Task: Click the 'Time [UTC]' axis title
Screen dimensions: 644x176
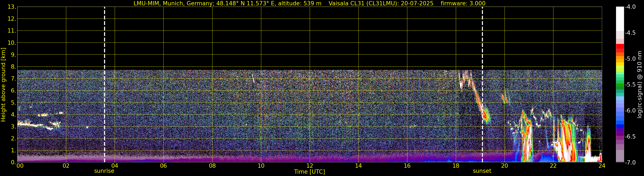Action: point(310,172)
